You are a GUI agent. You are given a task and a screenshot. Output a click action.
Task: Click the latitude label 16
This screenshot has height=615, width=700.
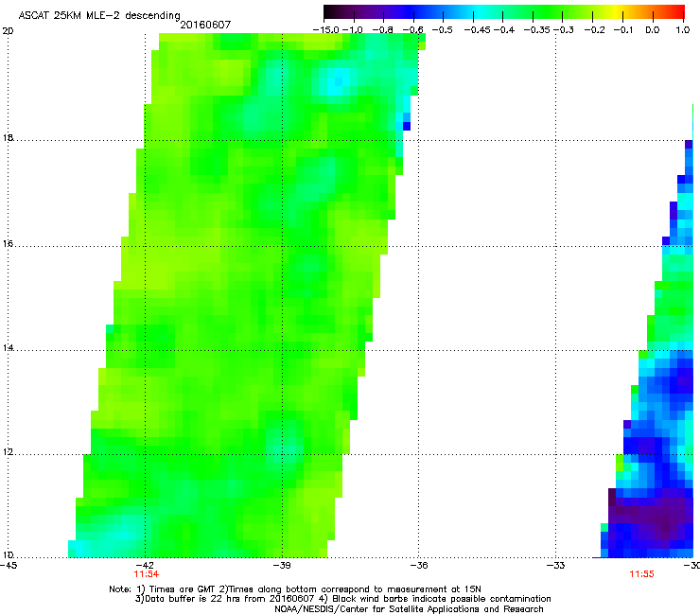tap(8, 243)
